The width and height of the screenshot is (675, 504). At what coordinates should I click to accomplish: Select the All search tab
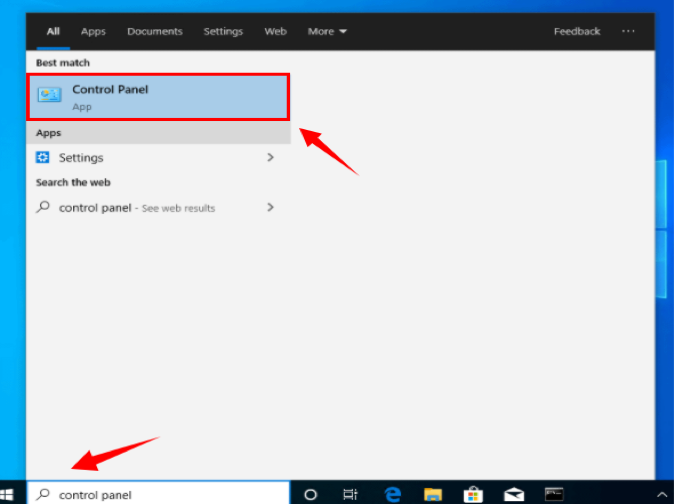53,31
